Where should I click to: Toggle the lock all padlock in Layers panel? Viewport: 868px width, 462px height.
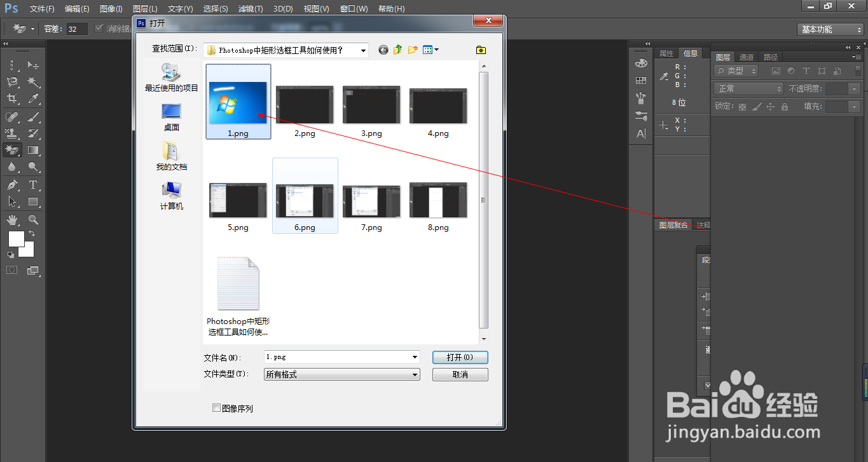point(785,107)
